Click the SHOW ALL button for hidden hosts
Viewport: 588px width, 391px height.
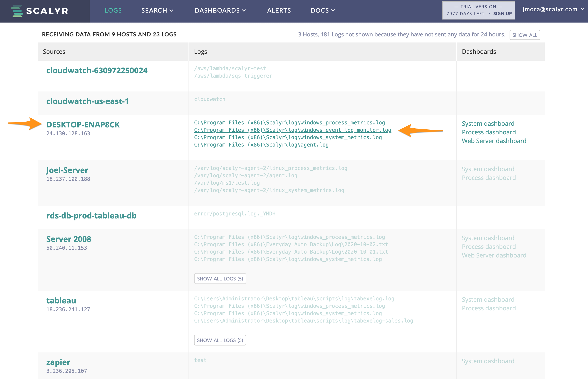pyautogui.click(x=525, y=35)
